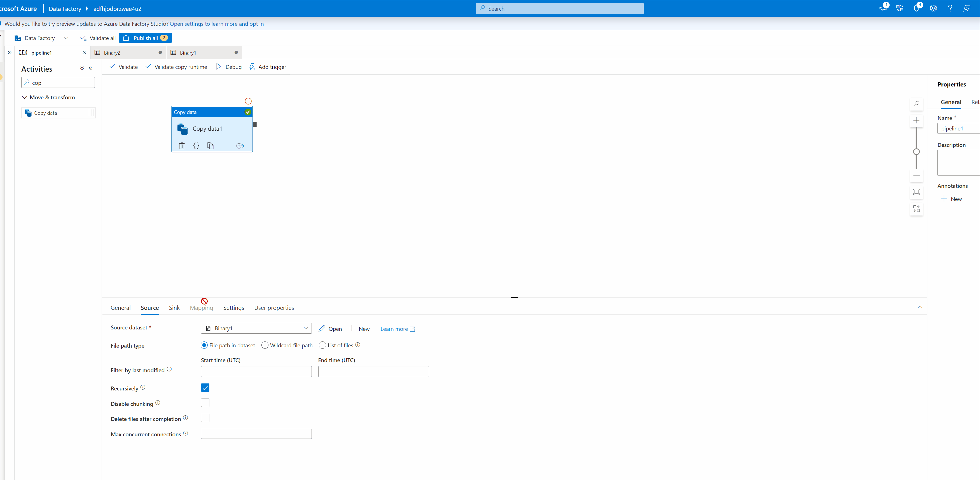Open the switch Data Factory icon
This screenshot has height=480, width=980.
point(900,8)
